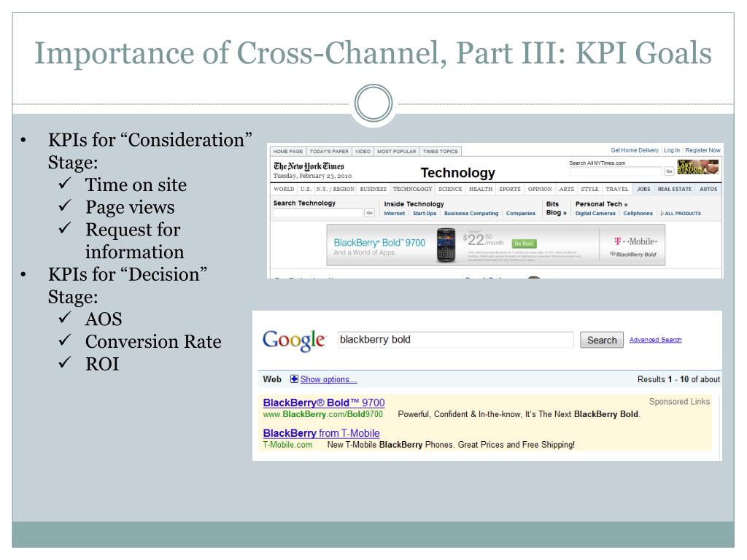The image size is (747, 560).
Task: Click the green Be Bold button in the ad
Action: 524,244
